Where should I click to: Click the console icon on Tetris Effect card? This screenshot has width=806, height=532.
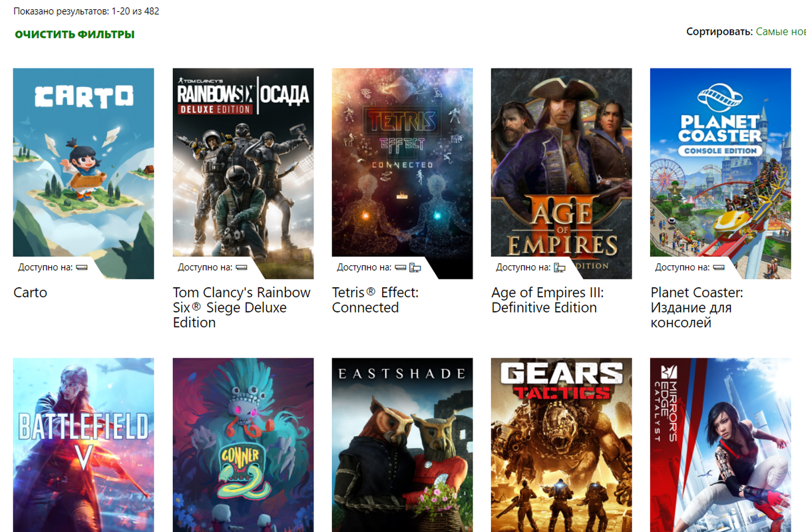pos(400,267)
